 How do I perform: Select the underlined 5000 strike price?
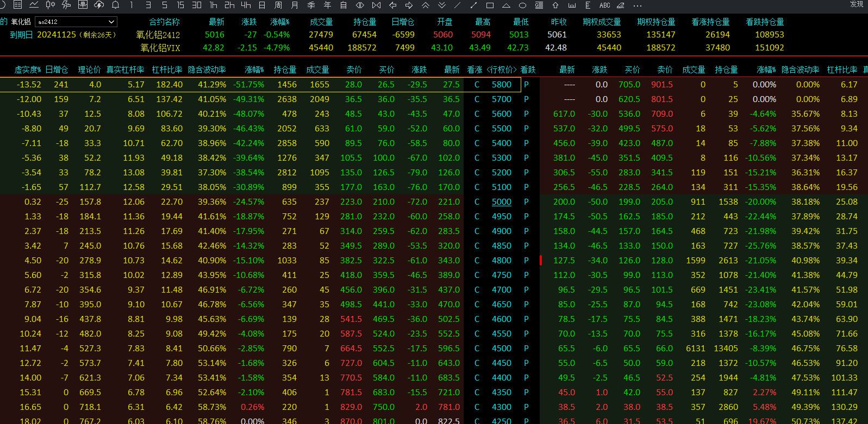502,202
